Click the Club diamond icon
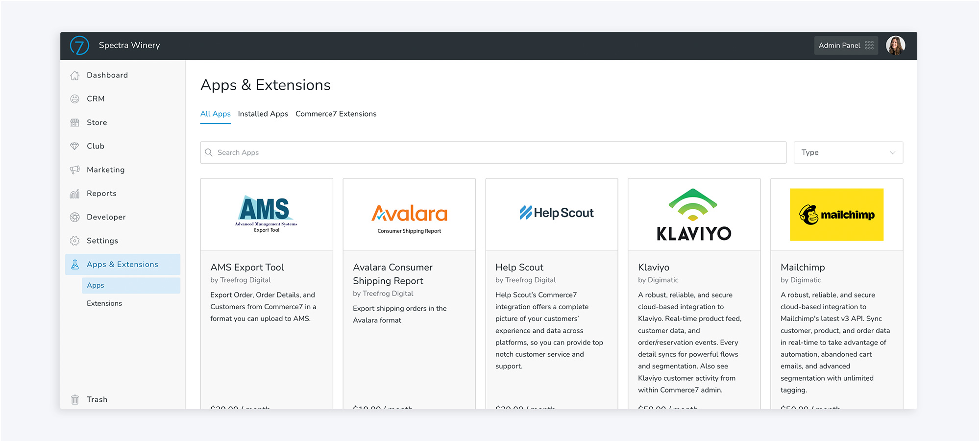980x441 pixels. tap(74, 146)
